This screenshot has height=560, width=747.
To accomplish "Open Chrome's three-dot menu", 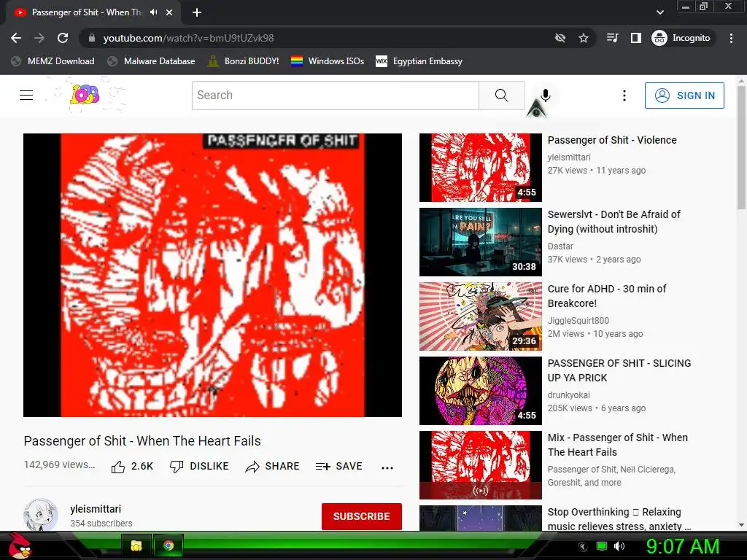I will coord(731,38).
